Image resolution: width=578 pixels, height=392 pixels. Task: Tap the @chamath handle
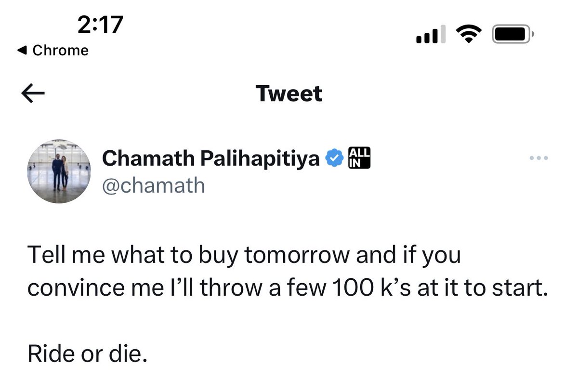coord(153,185)
